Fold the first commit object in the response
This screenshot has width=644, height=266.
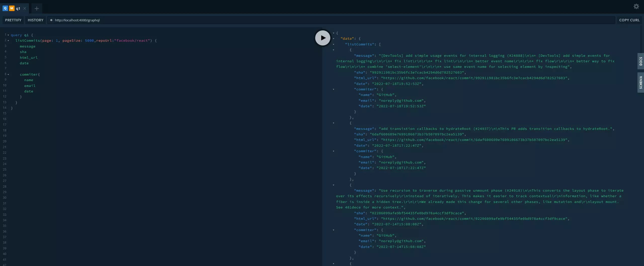click(334, 50)
